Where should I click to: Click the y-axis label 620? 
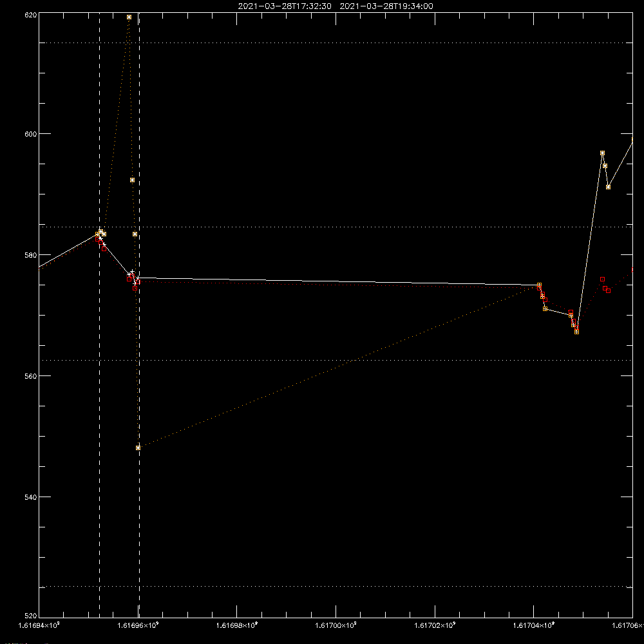coord(31,15)
